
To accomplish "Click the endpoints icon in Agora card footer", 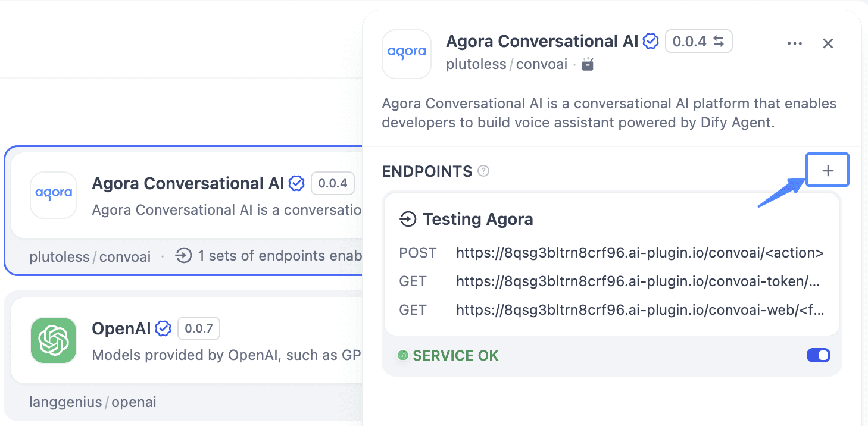I will point(183,256).
